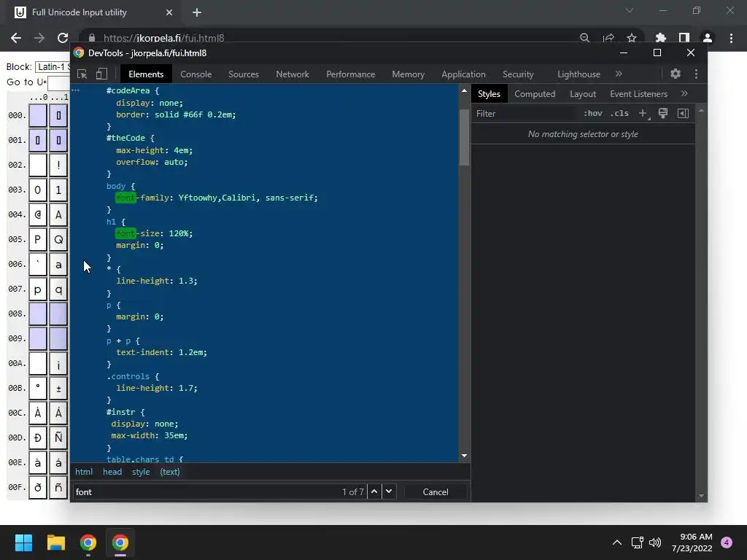
Task: Click Elements panel scrollbar up arrow
Action: pyautogui.click(x=464, y=90)
